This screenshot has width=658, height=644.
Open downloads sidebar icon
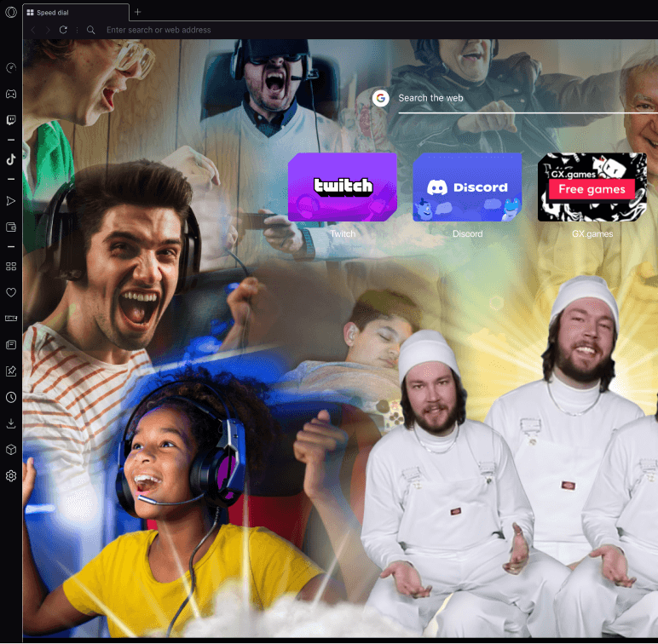tap(11, 423)
